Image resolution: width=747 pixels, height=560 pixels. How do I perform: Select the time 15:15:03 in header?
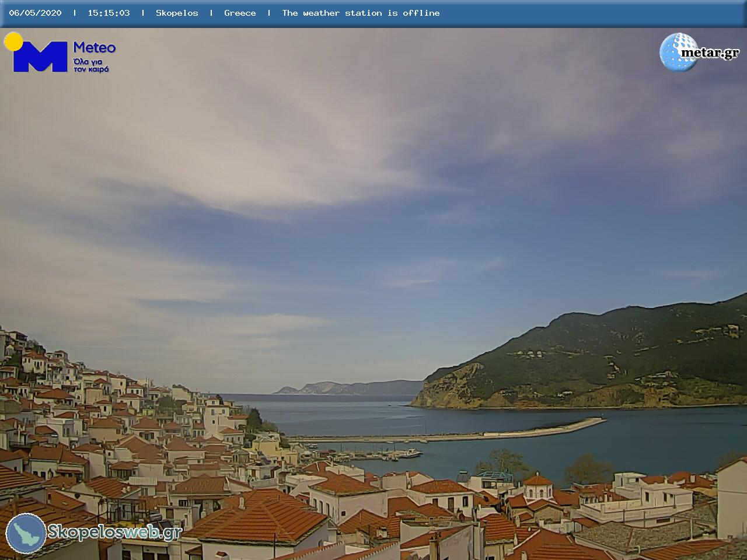click(109, 13)
